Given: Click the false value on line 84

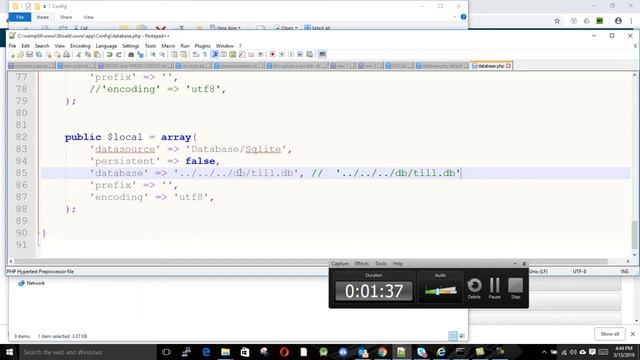Looking at the screenshot, I should 200,161.
